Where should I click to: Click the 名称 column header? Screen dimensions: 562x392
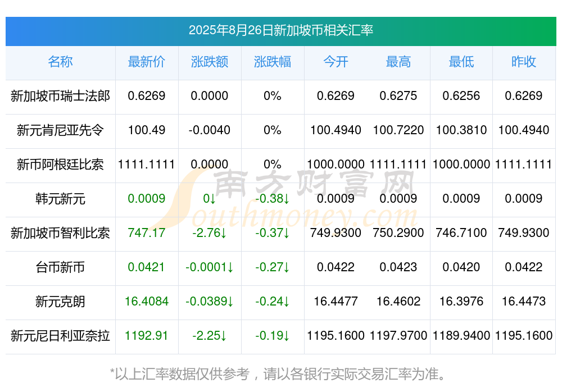pyautogui.click(x=60, y=62)
